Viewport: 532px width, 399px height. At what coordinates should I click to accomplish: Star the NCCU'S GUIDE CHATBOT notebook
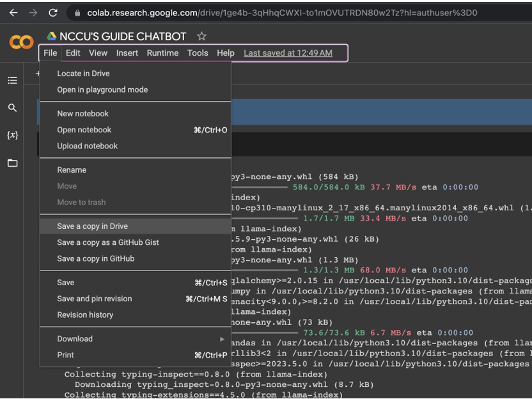[x=201, y=36]
